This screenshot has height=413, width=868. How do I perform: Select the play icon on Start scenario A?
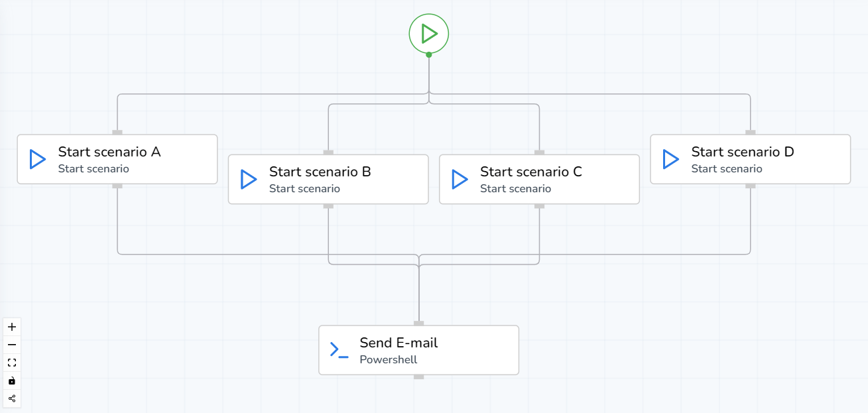tap(37, 158)
